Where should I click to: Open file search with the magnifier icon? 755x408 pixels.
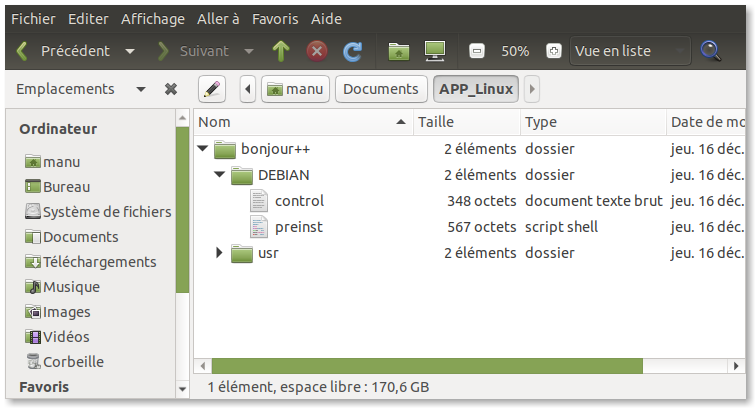711,51
